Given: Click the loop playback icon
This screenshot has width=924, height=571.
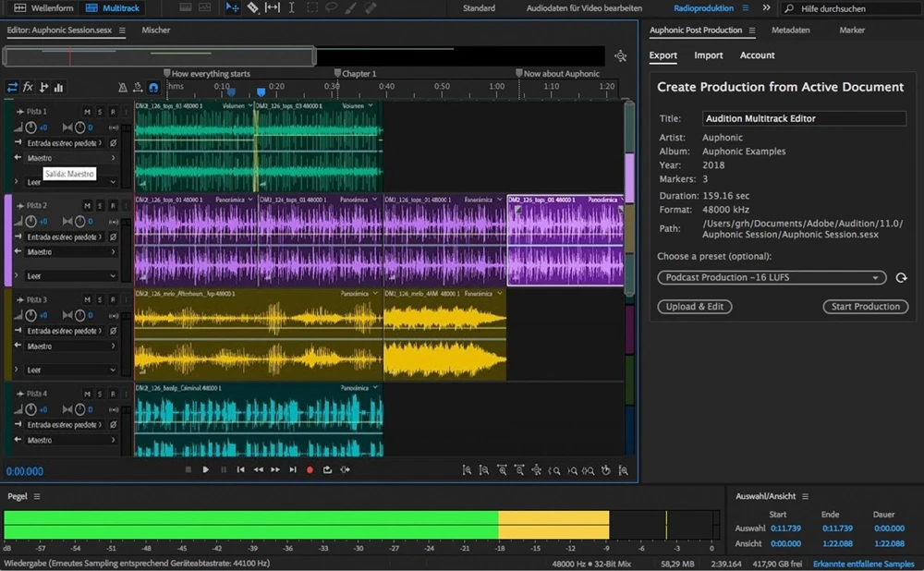Looking at the screenshot, I should pyautogui.click(x=327, y=469).
